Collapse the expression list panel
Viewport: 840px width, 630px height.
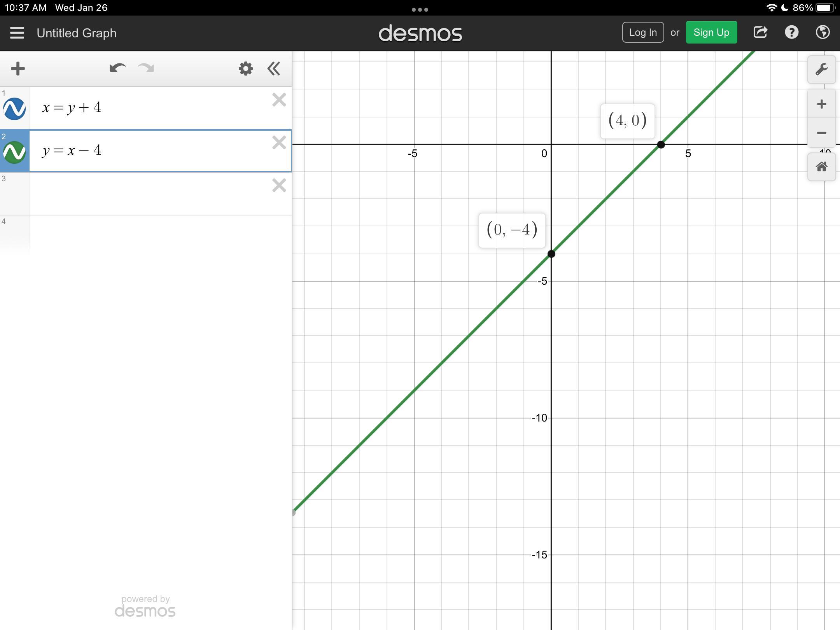tap(274, 69)
